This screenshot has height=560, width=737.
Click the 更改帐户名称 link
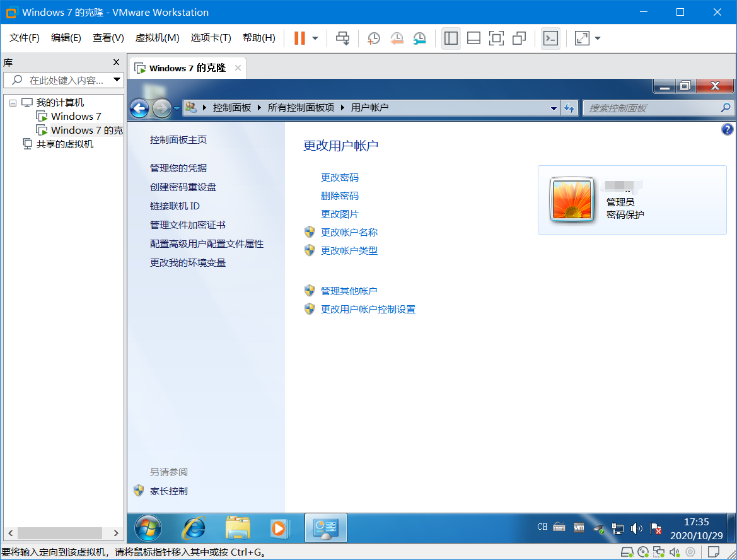(349, 232)
